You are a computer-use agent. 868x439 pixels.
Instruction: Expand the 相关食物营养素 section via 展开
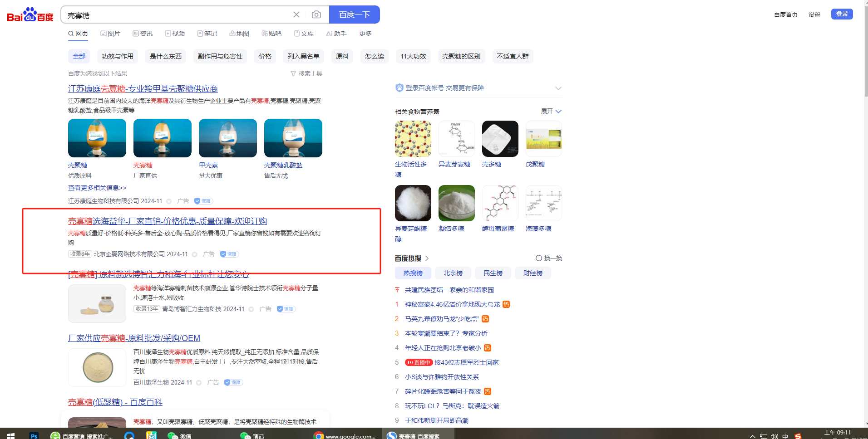coord(551,111)
